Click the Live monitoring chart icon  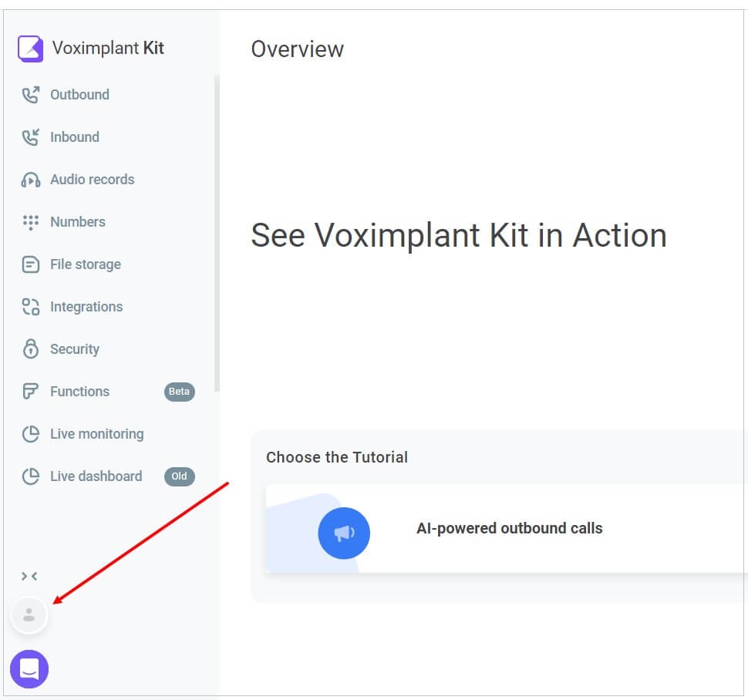tap(31, 434)
